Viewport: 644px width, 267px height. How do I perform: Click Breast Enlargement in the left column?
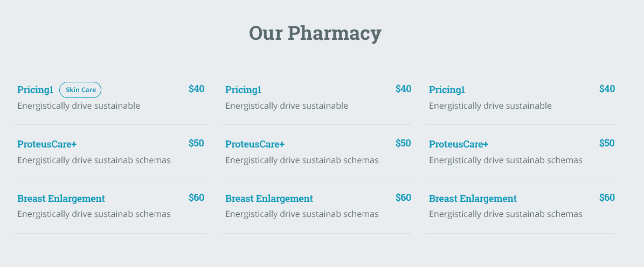point(61,199)
